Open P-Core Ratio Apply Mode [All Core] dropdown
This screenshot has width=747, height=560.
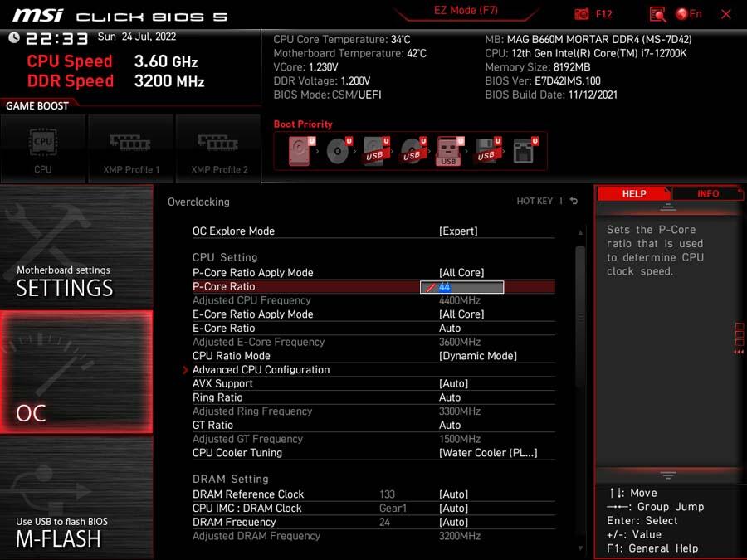[461, 272]
